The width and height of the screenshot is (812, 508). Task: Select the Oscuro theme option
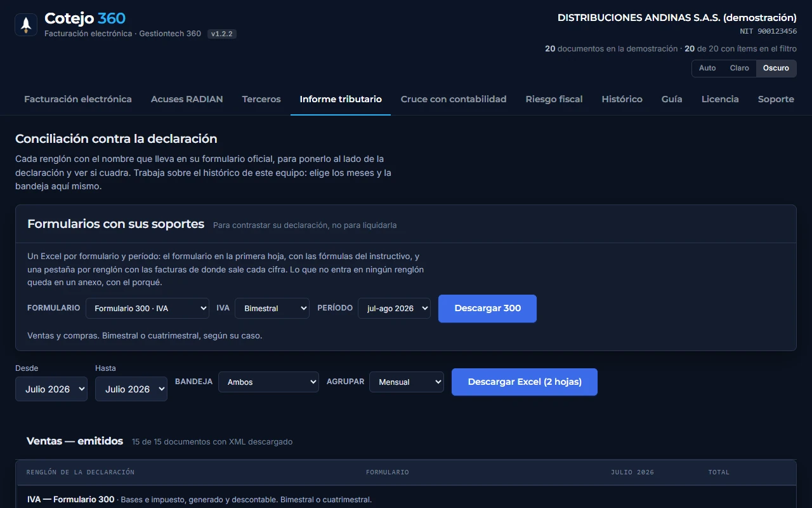776,68
